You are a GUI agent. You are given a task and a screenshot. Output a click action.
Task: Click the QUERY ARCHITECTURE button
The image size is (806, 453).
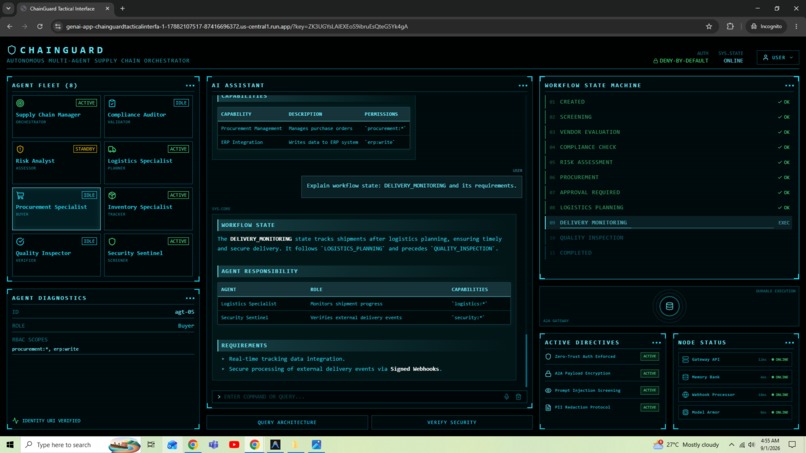point(287,422)
